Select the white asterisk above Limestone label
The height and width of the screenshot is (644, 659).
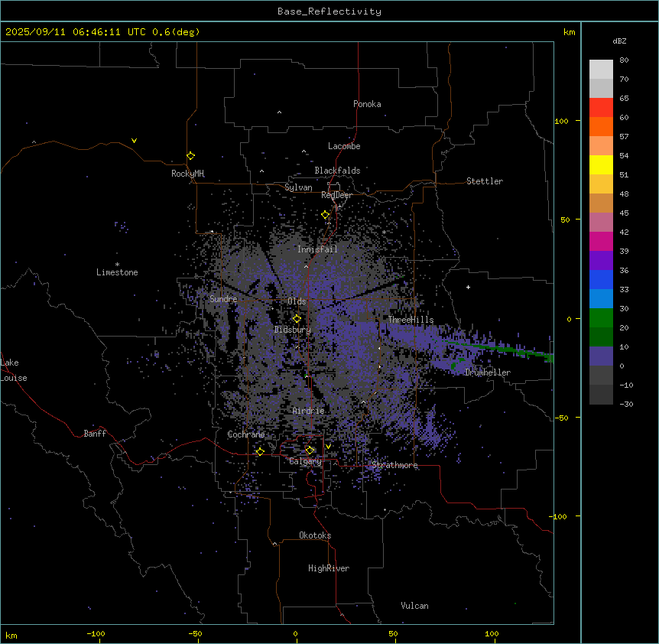(x=117, y=264)
